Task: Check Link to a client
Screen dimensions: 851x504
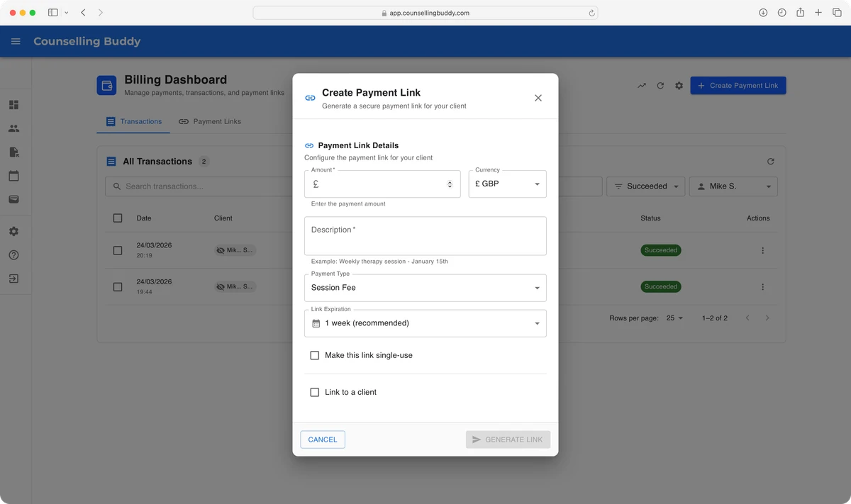Action: (315, 392)
